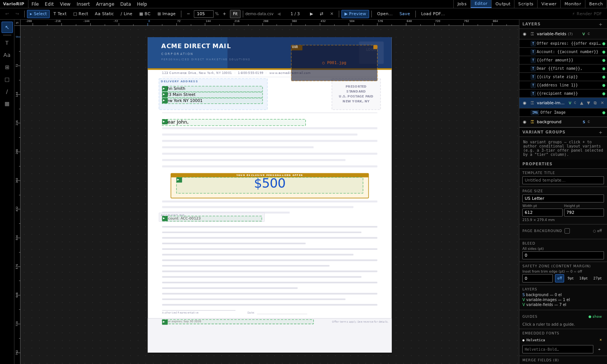
Task: Select the barcode tool in left sidebar
Action: pos(7,104)
